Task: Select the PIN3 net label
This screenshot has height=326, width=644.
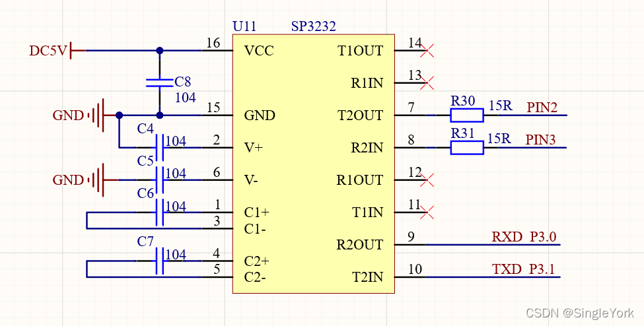Action: [x=540, y=140]
